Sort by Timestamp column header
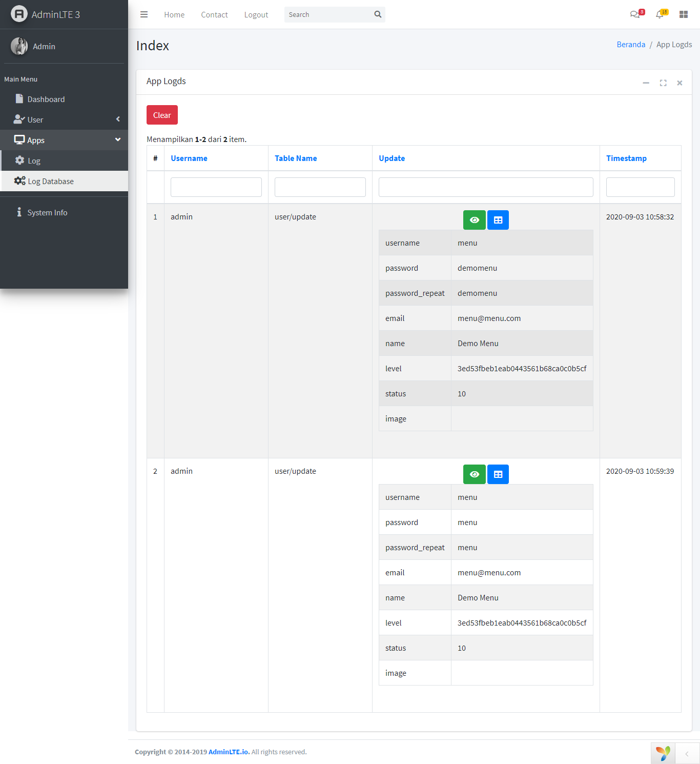Screen dimensions: 700x764 tap(626, 158)
